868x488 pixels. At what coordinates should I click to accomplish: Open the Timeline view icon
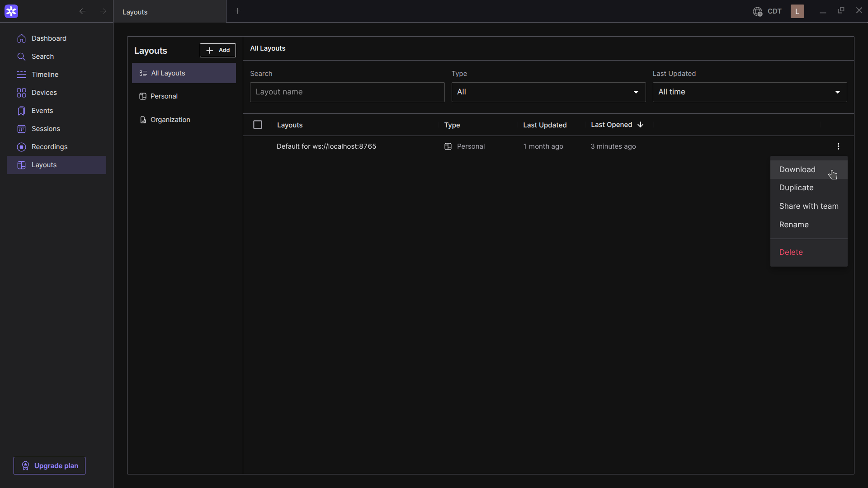click(x=21, y=75)
